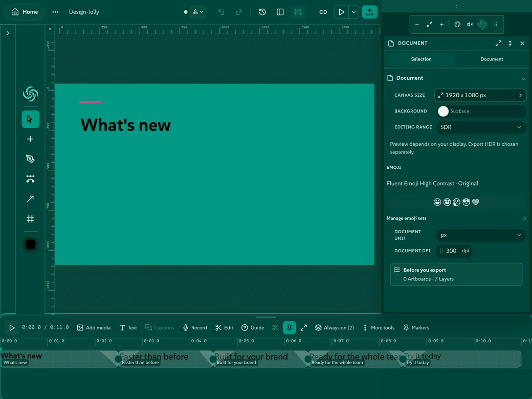Viewport: 532px width, 399px height.
Task: Zoom in with the plus icon
Action: [442, 25]
